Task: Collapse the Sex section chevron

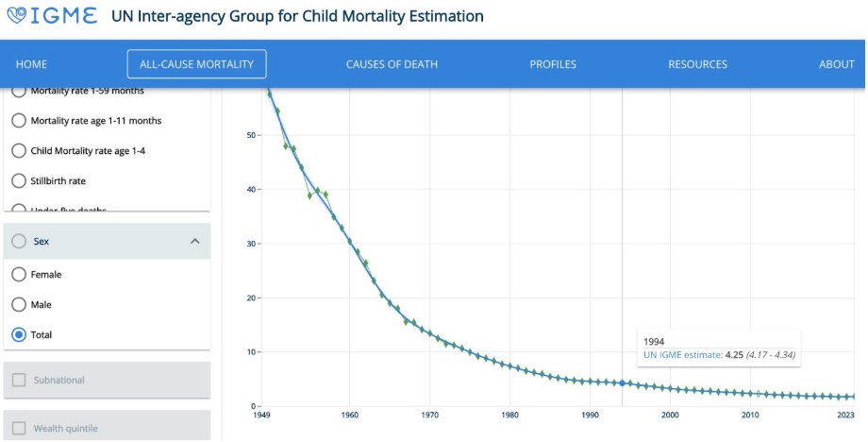Action: pos(195,242)
